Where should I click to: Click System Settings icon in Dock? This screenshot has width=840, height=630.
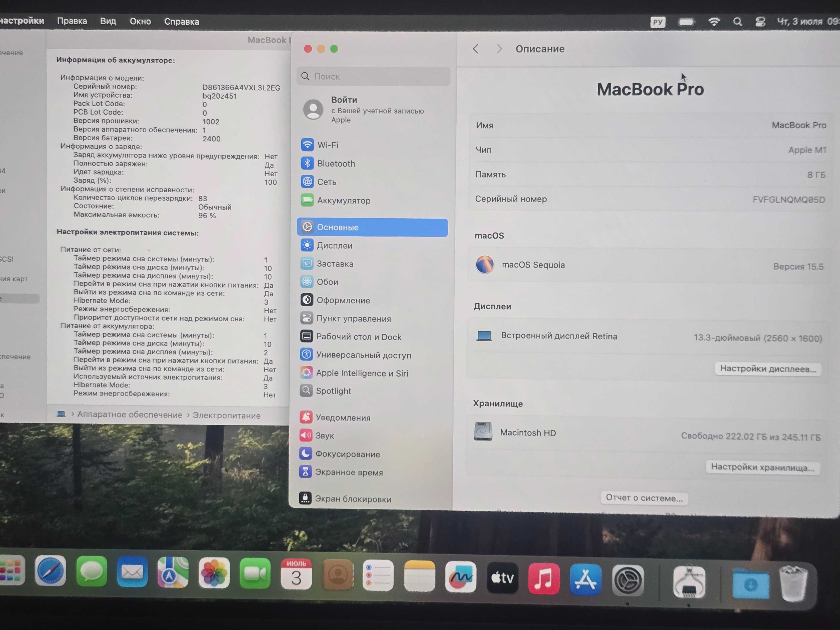pyautogui.click(x=628, y=580)
